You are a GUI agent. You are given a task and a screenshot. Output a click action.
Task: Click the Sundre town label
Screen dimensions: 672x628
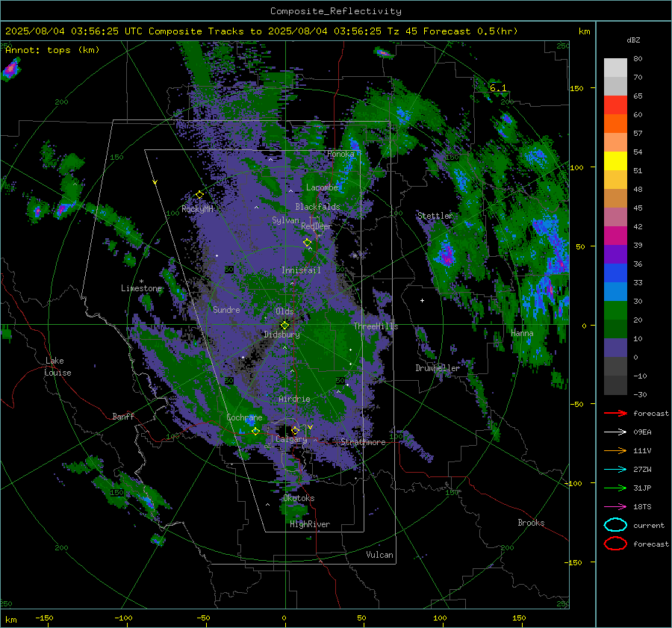click(226, 309)
